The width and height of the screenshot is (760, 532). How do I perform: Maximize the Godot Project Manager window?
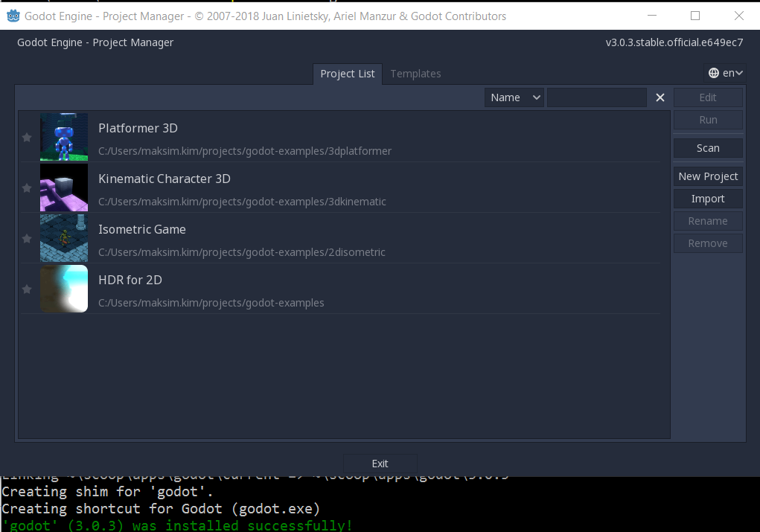pos(695,16)
